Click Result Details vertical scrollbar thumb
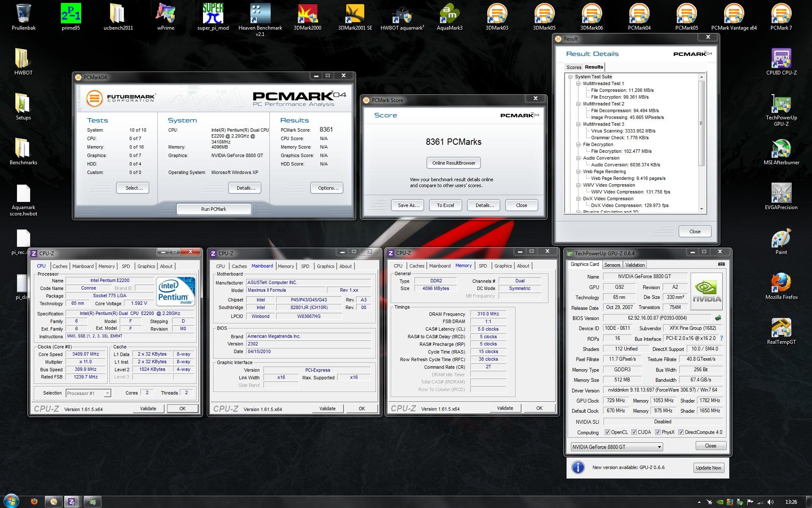This screenshot has height=508, width=812. pyautogui.click(x=701, y=123)
